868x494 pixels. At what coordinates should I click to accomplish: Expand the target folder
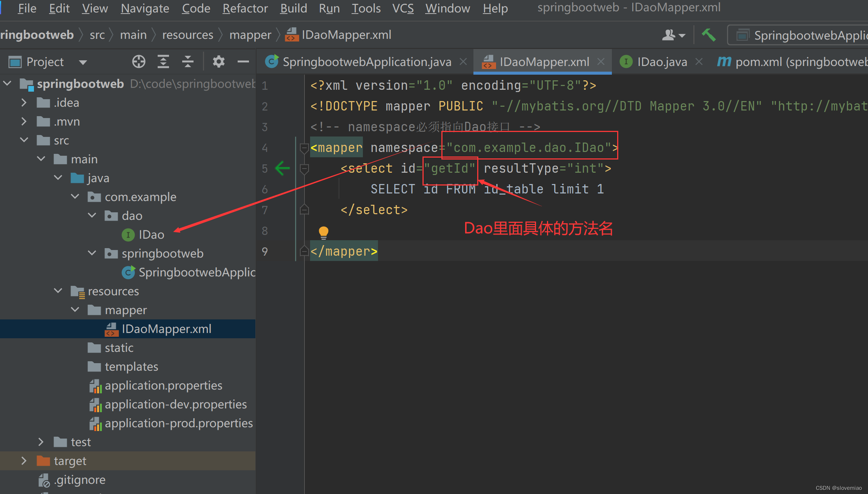24,460
